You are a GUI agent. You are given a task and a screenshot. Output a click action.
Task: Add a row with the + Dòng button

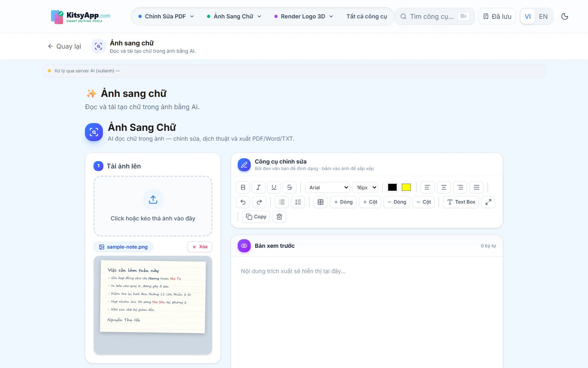(343, 202)
